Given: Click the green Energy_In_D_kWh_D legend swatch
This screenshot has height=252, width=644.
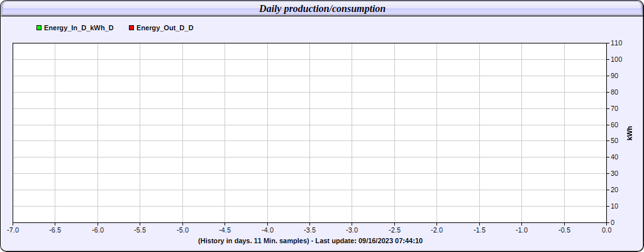Looking at the screenshot, I should click(39, 28).
